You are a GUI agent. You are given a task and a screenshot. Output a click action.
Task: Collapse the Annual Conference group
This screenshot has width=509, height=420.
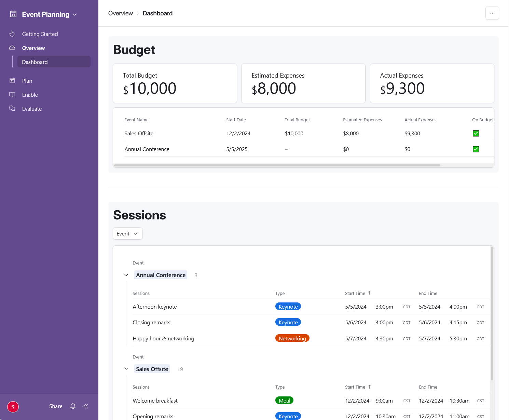coord(126,275)
